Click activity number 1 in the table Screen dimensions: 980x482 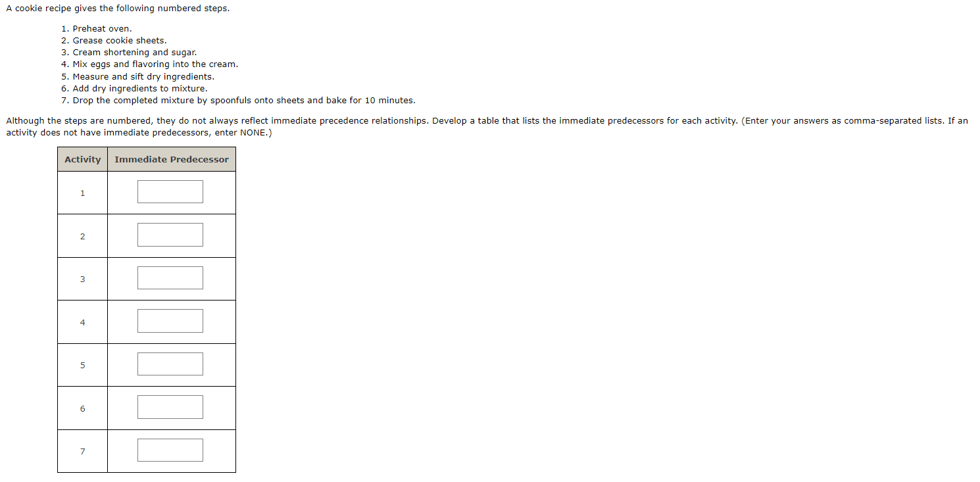click(x=82, y=193)
